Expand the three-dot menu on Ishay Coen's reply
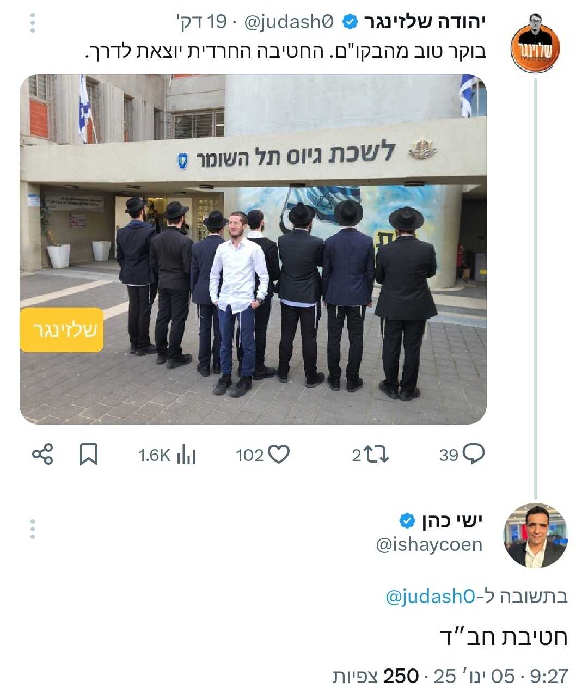This screenshot has width=588, height=700. [33, 529]
